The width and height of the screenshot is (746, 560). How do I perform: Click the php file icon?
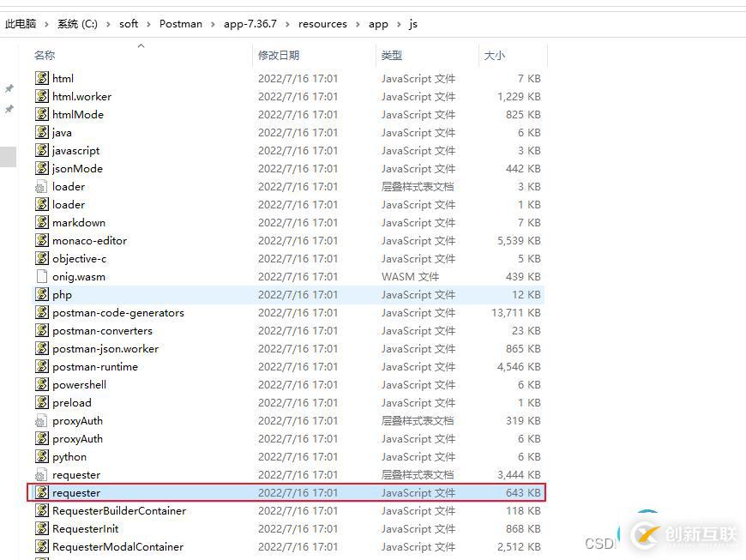[x=42, y=294]
